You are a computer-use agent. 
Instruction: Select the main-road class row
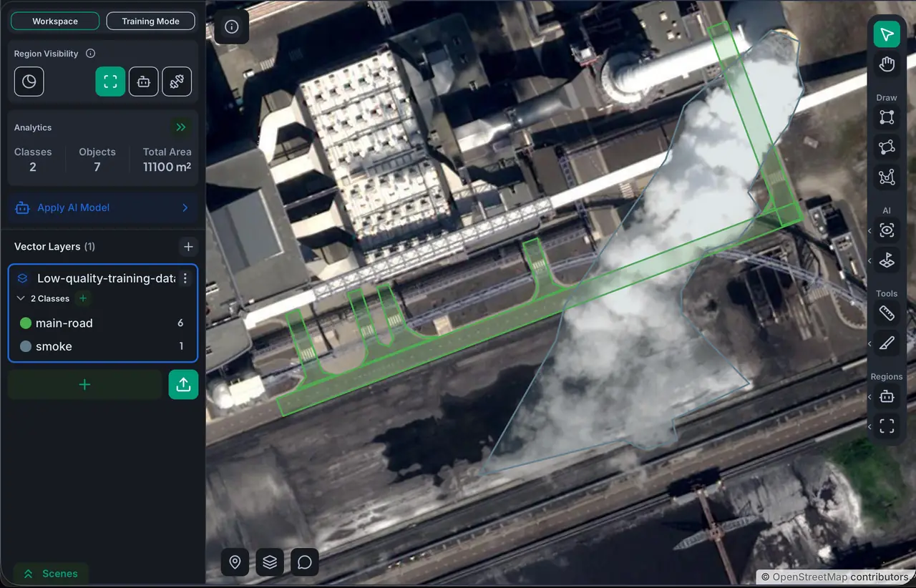(102, 323)
